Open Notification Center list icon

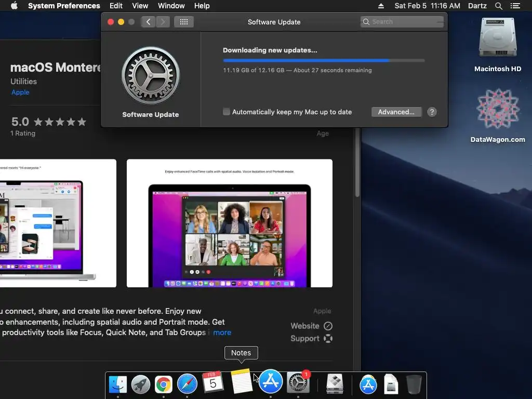(x=515, y=6)
